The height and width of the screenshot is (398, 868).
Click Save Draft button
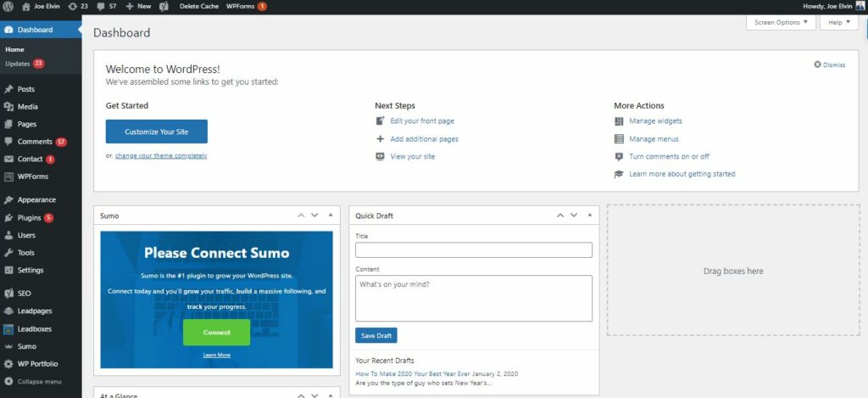pyautogui.click(x=376, y=336)
